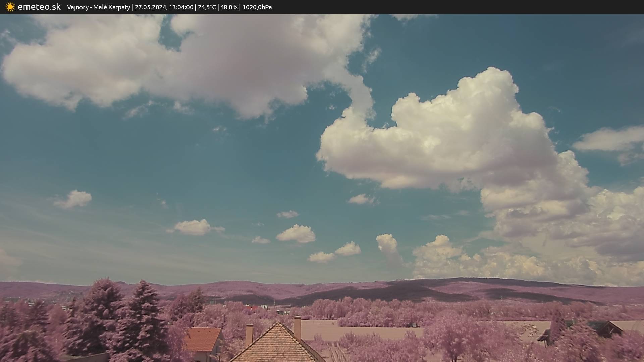Click the date 27.05.2024 in header
644x362 pixels.
pyautogui.click(x=150, y=7)
